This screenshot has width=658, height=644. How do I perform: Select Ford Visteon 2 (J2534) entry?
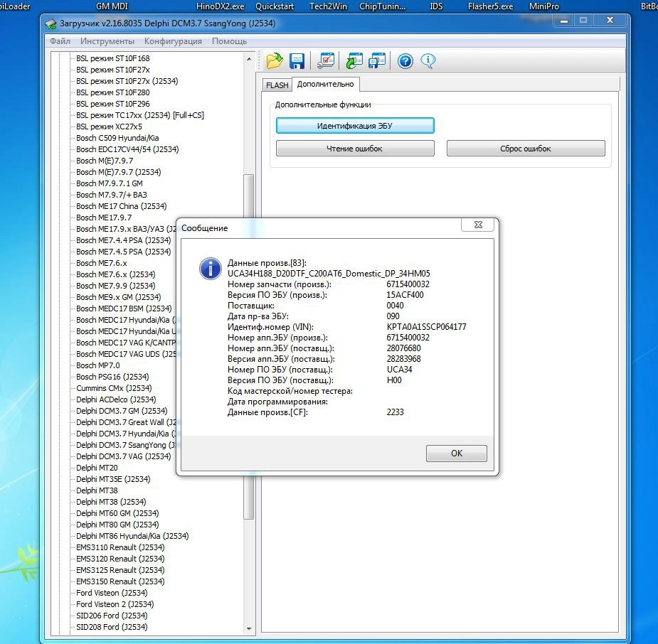coord(115,604)
